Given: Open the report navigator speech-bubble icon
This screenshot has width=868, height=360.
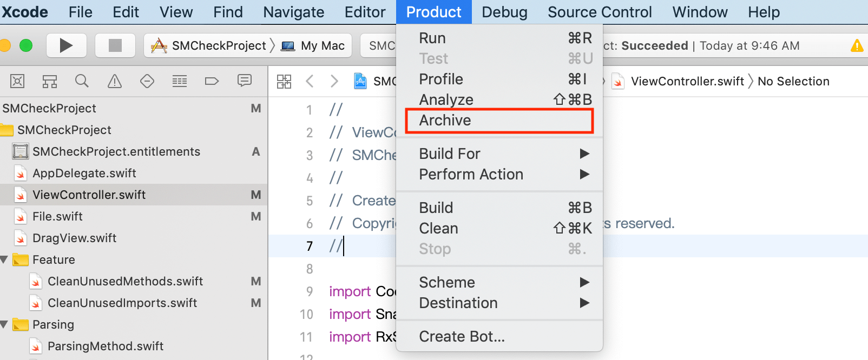Looking at the screenshot, I should pyautogui.click(x=245, y=81).
